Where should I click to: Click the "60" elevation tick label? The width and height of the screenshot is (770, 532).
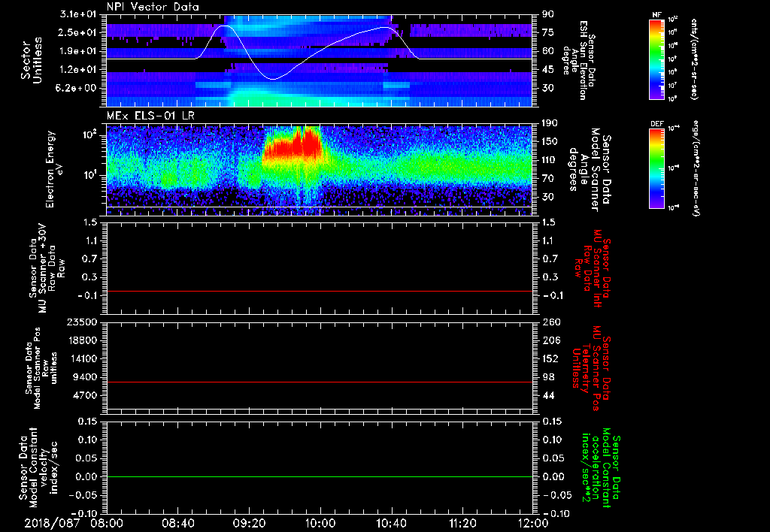548,51
